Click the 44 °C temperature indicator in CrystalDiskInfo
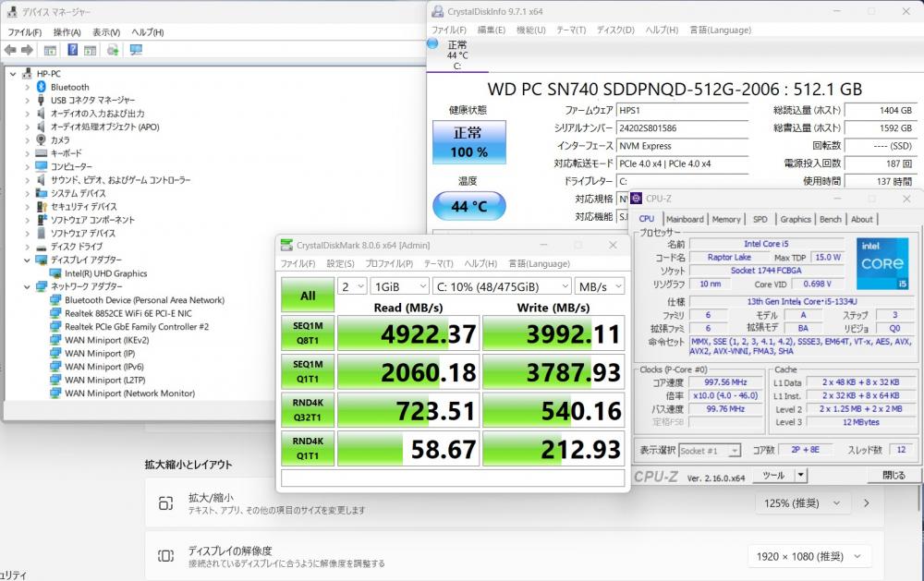Image resolution: width=924 pixels, height=581 pixels. [468, 206]
